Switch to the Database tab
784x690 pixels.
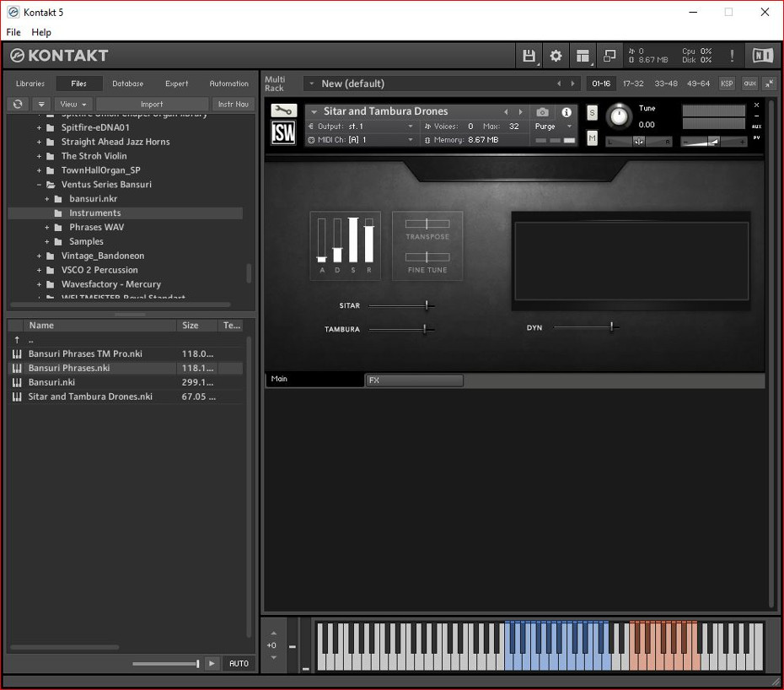127,84
